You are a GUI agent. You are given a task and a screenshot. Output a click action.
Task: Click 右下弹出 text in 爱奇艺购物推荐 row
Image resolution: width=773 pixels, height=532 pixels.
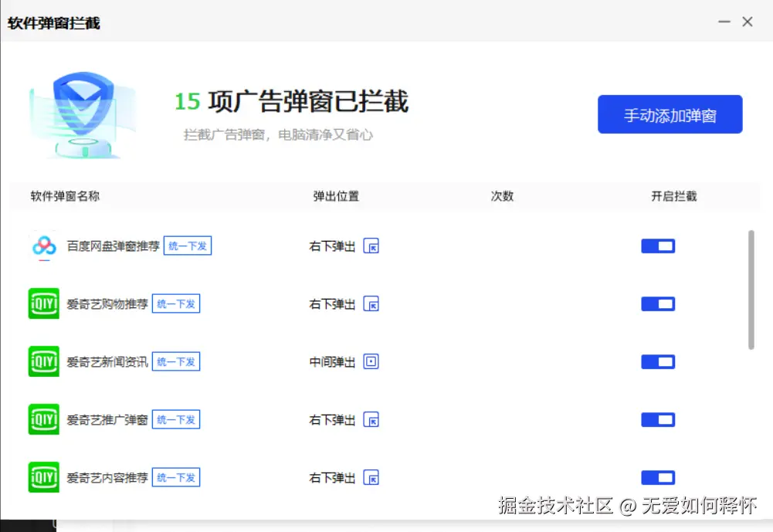[332, 304]
